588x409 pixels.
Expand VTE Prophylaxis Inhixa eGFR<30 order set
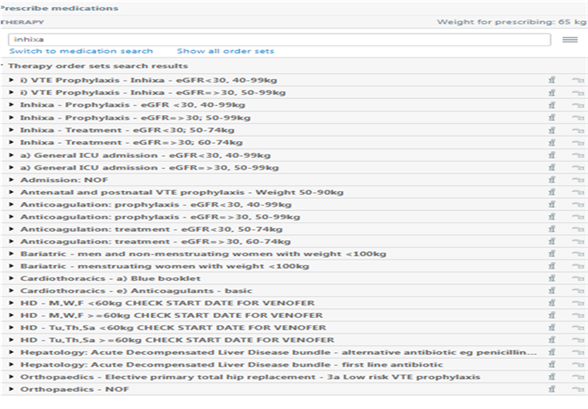click(11, 80)
